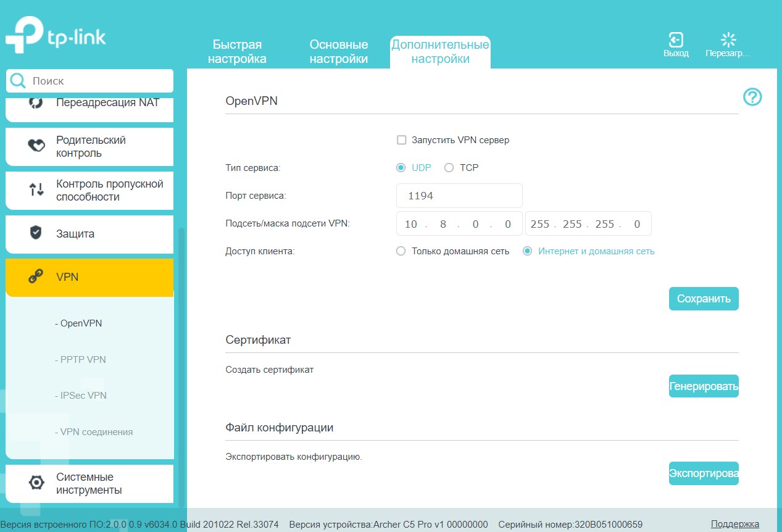
Task: Click the Parental Control heart icon
Action: 36,146
